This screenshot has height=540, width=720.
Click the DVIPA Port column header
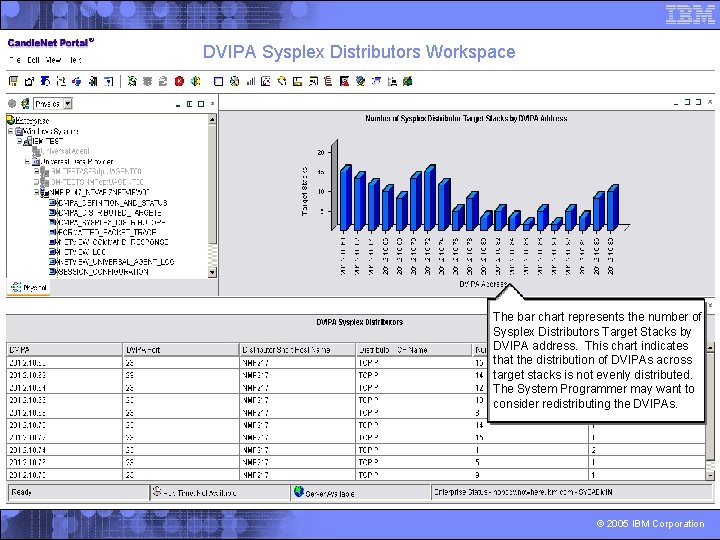(181, 350)
